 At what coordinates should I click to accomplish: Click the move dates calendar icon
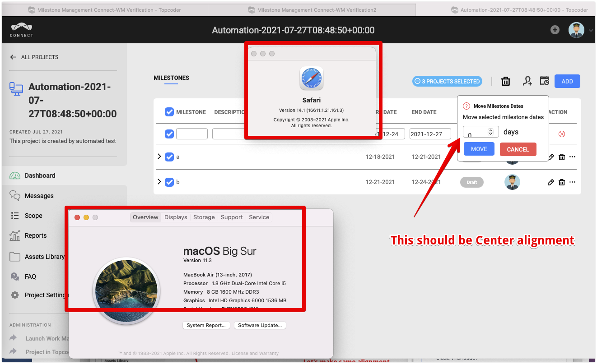(545, 81)
